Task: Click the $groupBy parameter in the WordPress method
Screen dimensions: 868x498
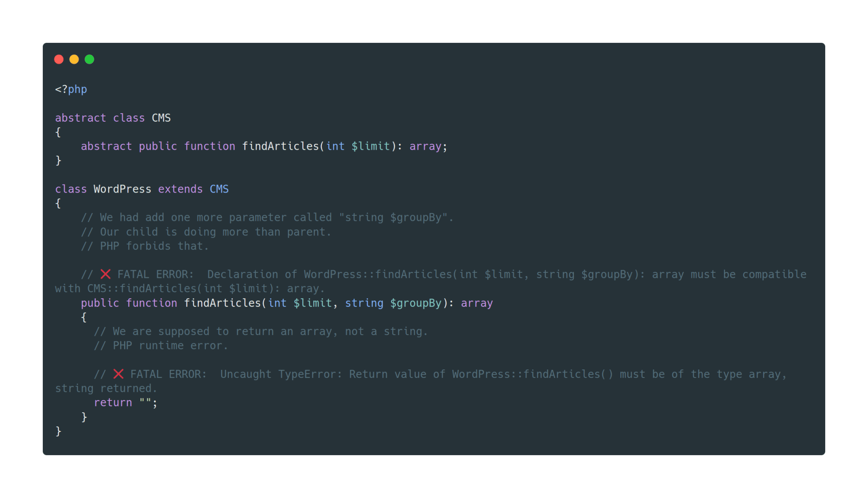Action: tap(416, 303)
